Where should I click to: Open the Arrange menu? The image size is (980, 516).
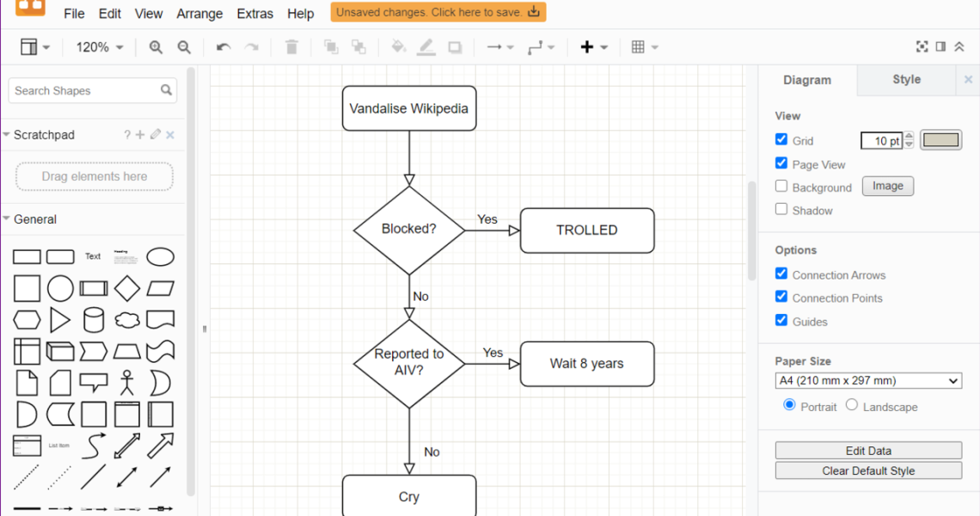199,14
